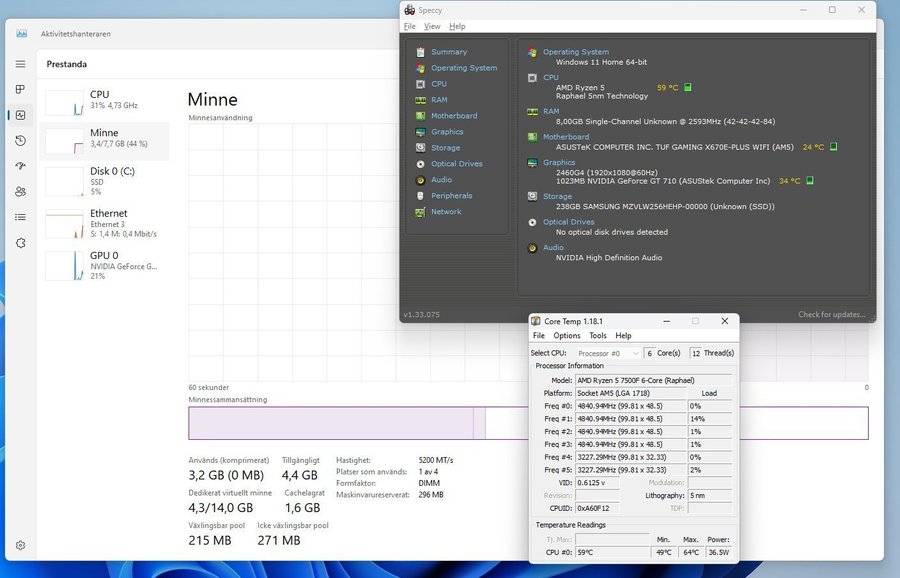Image resolution: width=900 pixels, height=578 pixels.
Task: Click the Lithography field showing 5 nm
Action: [709, 495]
